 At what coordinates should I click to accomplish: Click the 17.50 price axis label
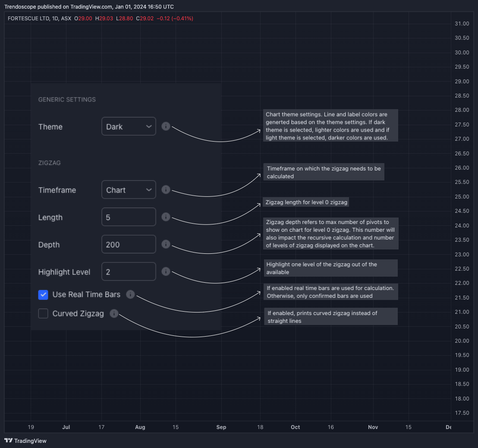tap(462, 413)
